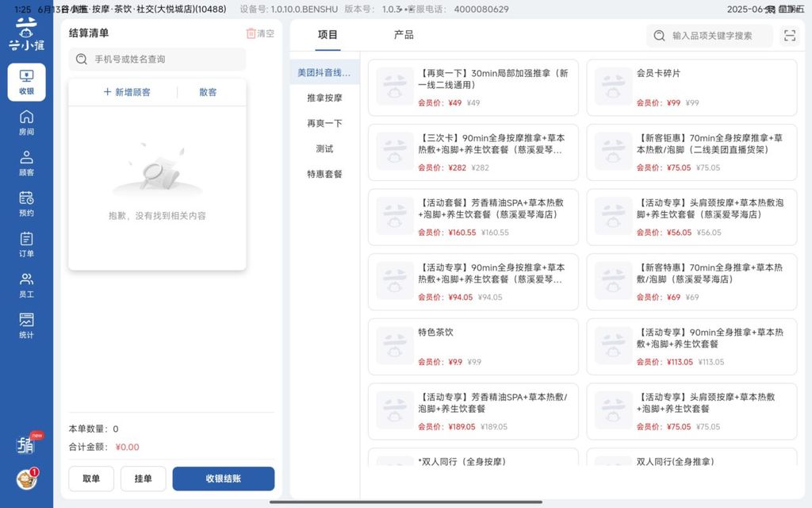Open the 预约 reservations section

click(x=26, y=204)
